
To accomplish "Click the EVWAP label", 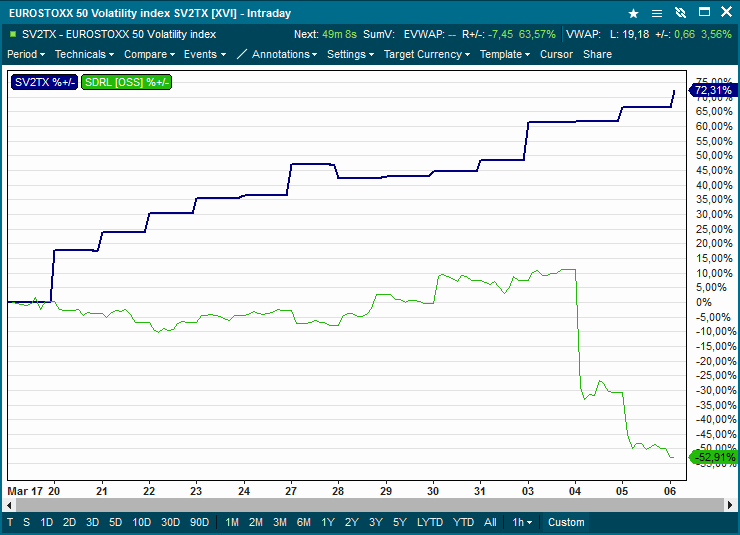I will pyautogui.click(x=424, y=34).
